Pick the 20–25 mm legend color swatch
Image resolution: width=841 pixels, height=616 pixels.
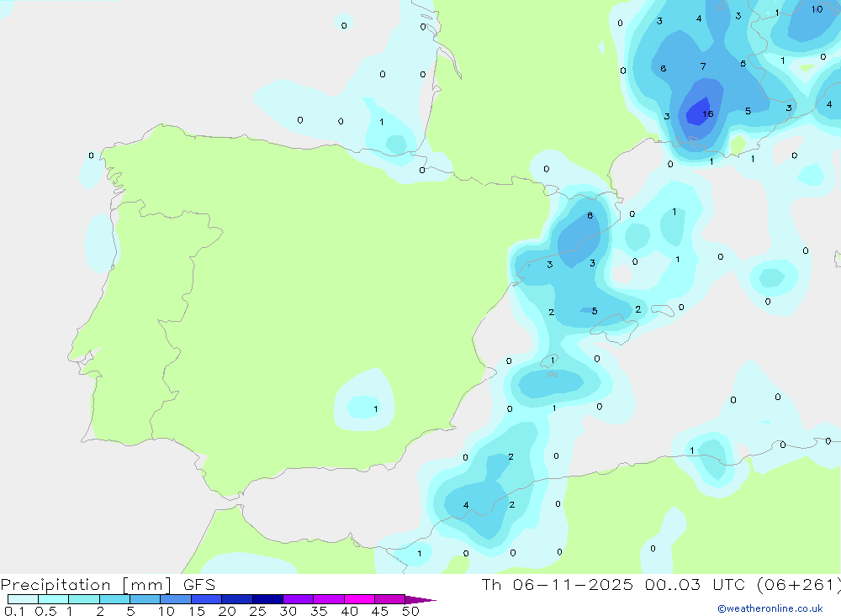tap(237, 599)
